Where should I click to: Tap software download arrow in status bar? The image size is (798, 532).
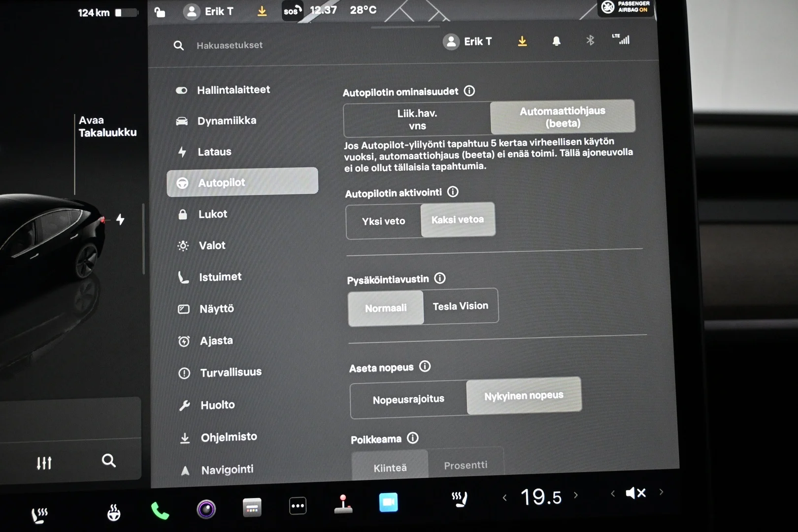tap(262, 11)
